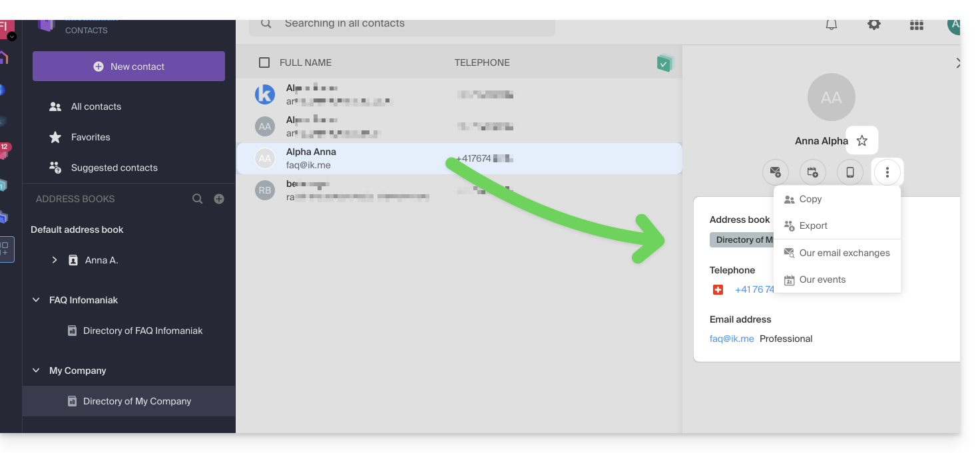
Task: Select Our email exchanges menu entry
Action: click(x=844, y=253)
